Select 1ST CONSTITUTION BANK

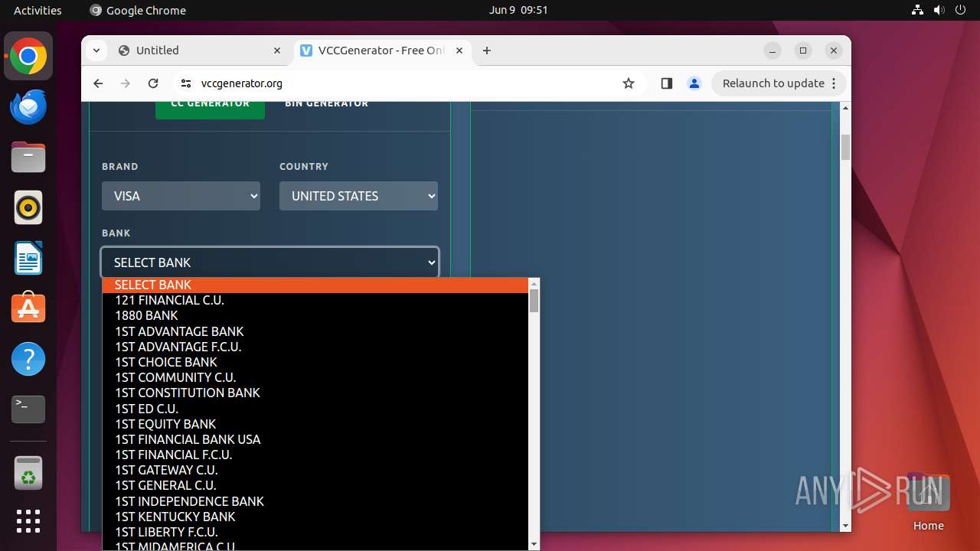tap(315, 393)
